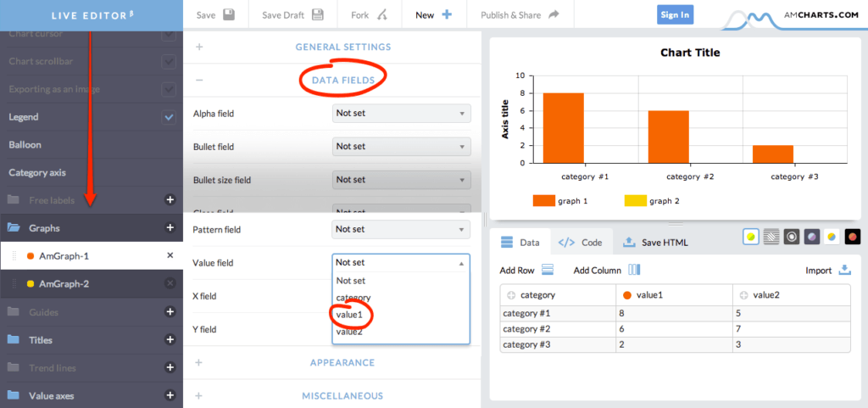Click the open Value field dropdown box
868x408 pixels.
pos(401,263)
